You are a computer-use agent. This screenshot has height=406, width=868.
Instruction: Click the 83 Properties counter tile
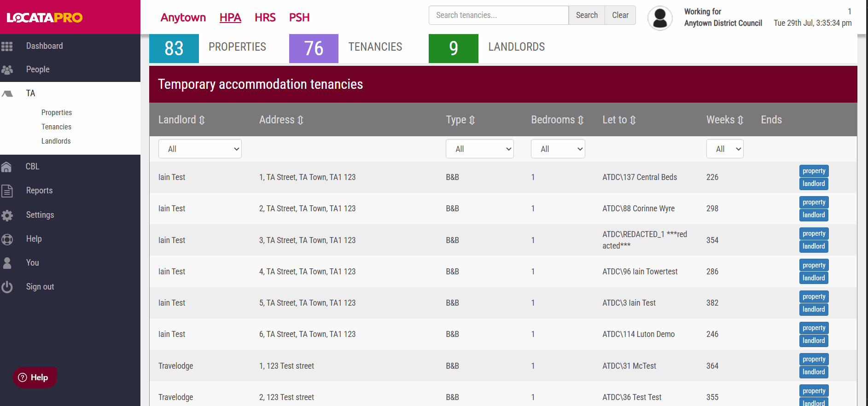(x=174, y=48)
